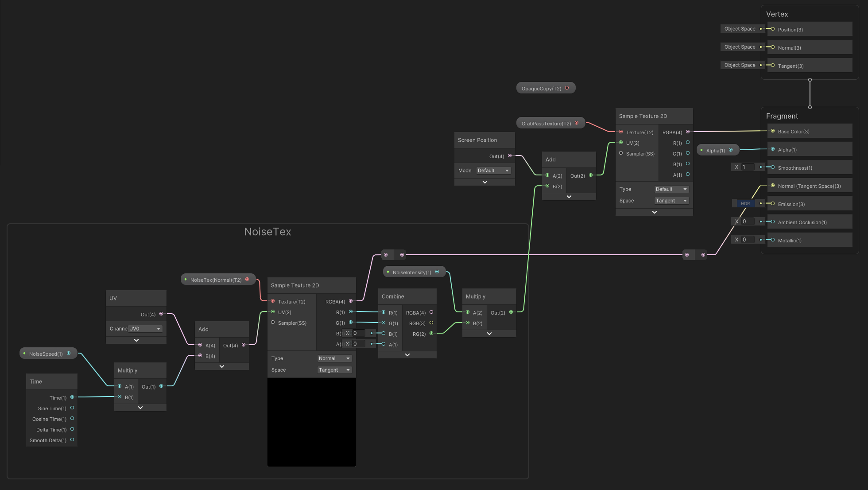Click the NoiseIntensity property output port
The image size is (868, 490).
437,272
